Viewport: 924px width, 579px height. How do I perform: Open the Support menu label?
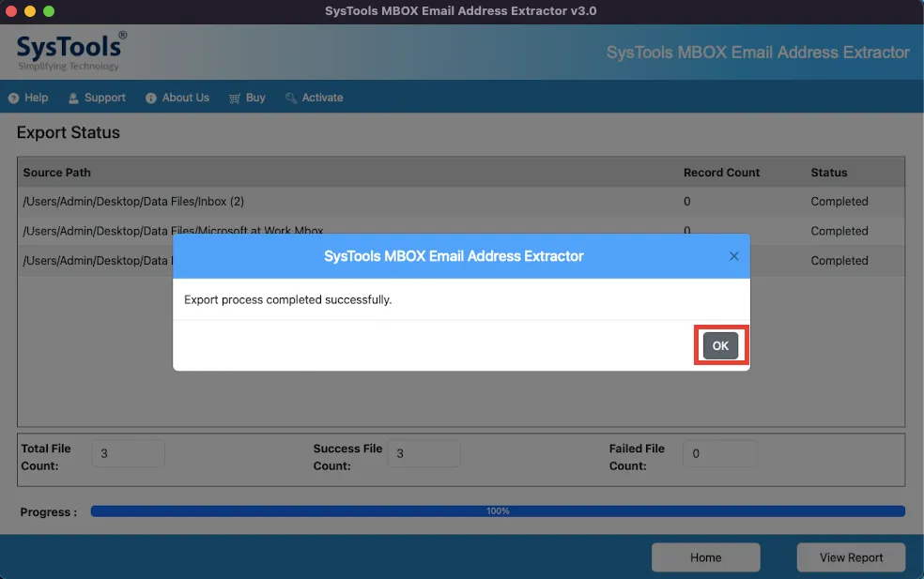[x=105, y=98]
